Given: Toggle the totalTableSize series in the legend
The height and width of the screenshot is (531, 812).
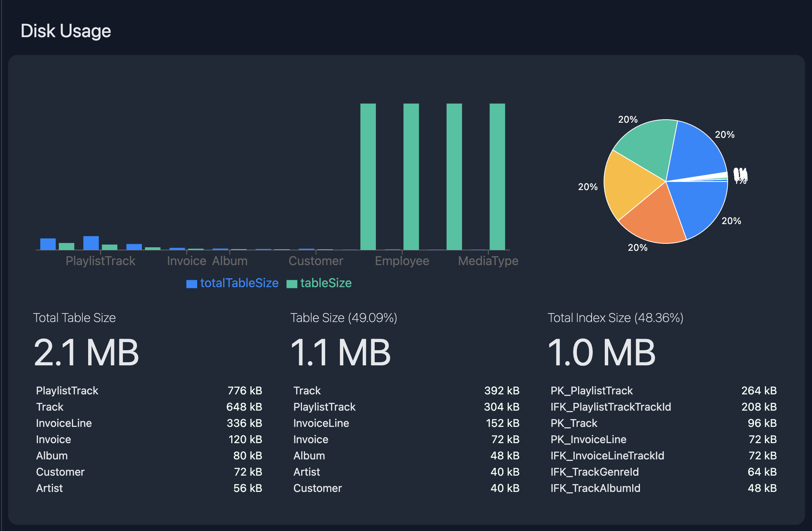Looking at the screenshot, I should (239, 283).
